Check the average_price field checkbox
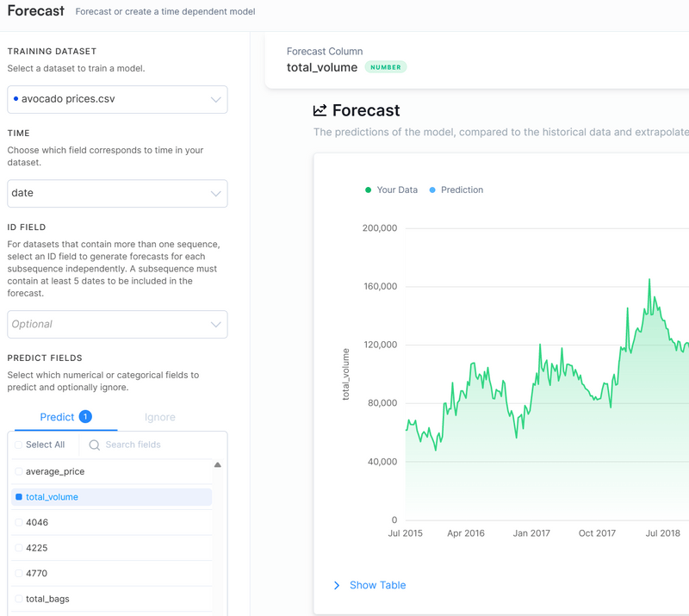 pyautogui.click(x=20, y=471)
